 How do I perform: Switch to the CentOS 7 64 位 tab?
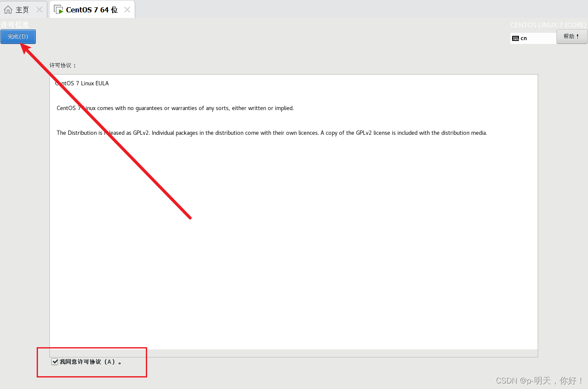pos(92,9)
